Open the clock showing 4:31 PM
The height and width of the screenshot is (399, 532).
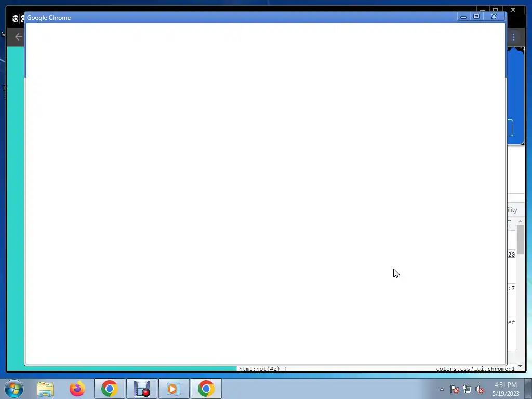(x=506, y=389)
